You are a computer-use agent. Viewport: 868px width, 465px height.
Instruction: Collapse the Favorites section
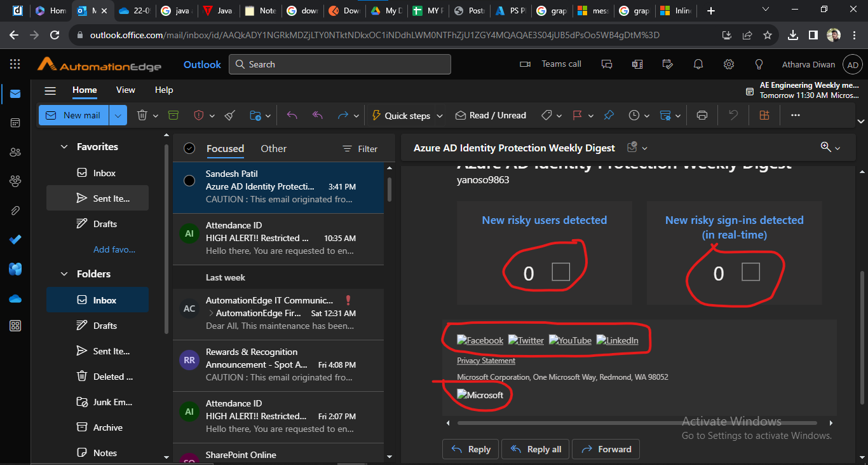point(64,146)
